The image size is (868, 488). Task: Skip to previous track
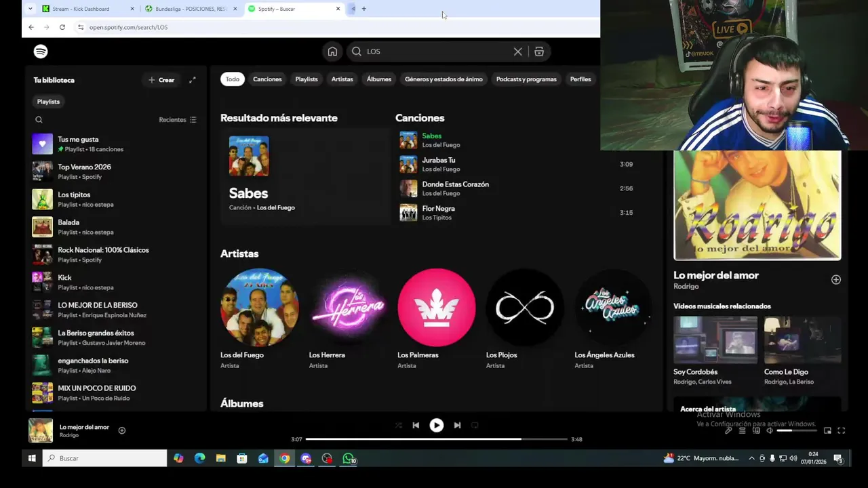point(416,425)
